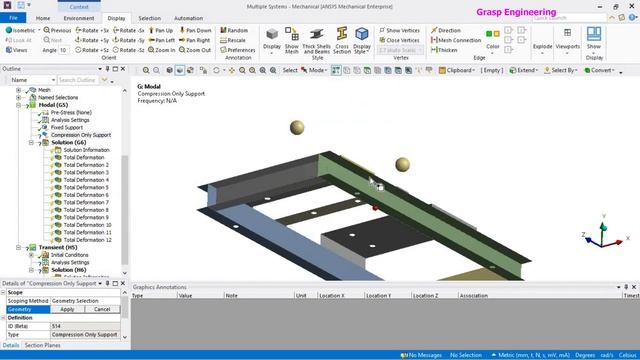Toggle Cross Section display
The image size is (640, 360).
click(x=342, y=40)
